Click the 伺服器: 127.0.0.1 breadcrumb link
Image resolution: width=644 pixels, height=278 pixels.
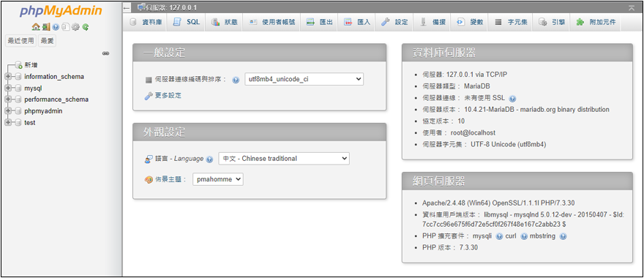click(172, 8)
